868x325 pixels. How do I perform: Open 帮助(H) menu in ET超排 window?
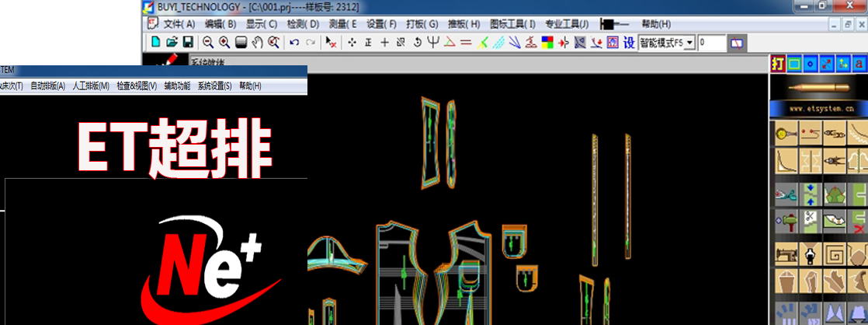pyautogui.click(x=250, y=86)
